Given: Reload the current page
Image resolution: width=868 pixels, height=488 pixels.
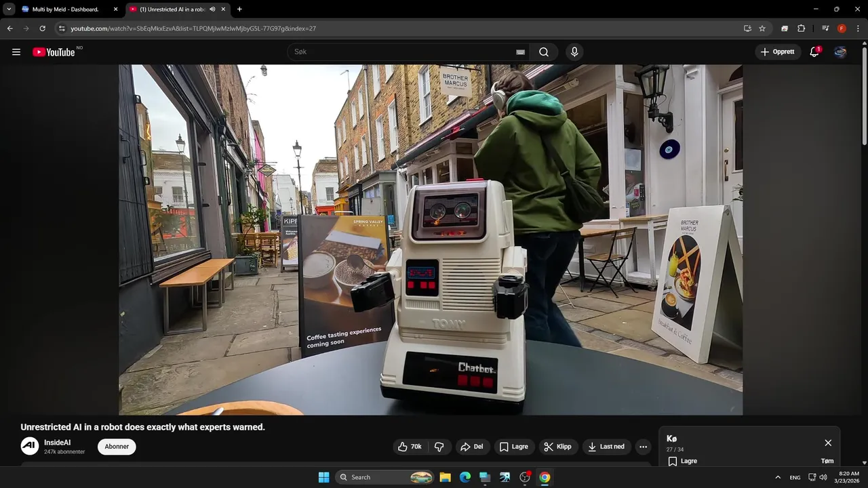Looking at the screenshot, I should [x=42, y=28].
